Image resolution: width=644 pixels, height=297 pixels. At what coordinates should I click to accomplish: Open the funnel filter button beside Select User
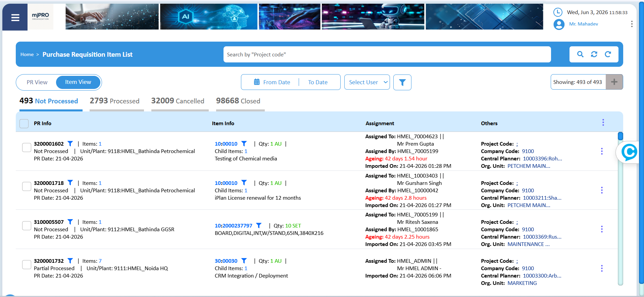tap(402, 82)
